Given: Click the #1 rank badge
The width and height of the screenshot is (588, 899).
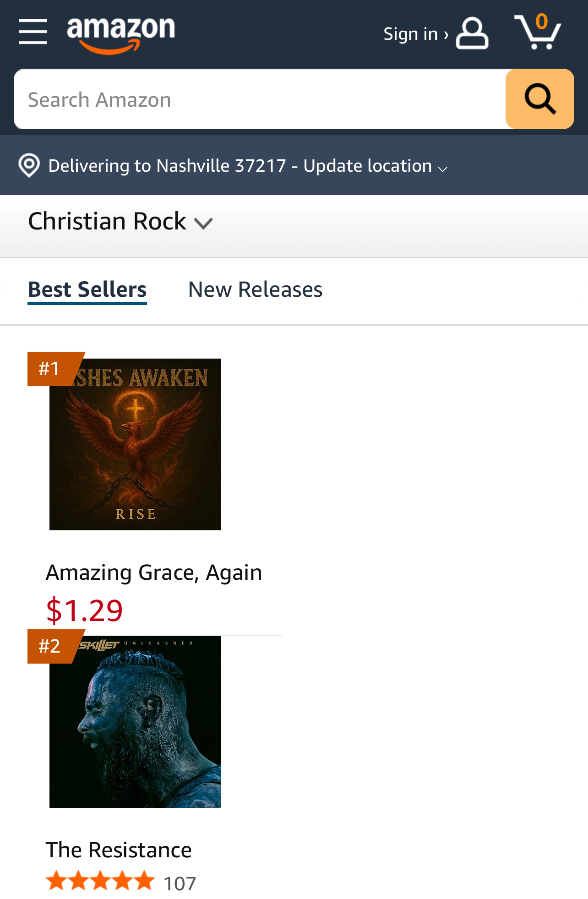Looking at the screenshot, I should click(56, 369).
